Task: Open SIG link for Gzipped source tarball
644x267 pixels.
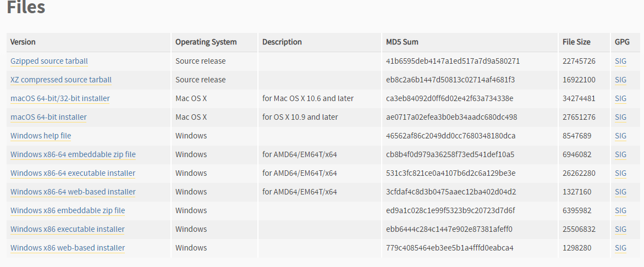Action: point(620,61)
